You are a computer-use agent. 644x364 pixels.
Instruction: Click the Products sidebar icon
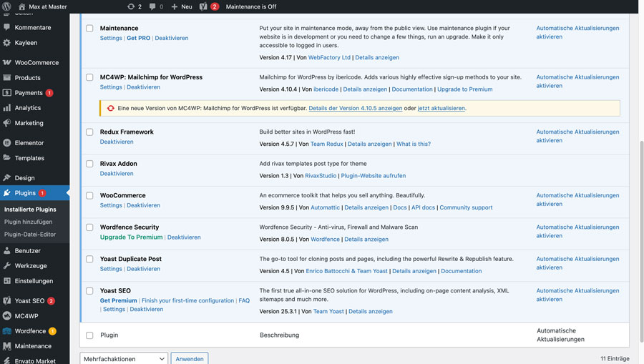pyautogui.click(x=6, y=77)
